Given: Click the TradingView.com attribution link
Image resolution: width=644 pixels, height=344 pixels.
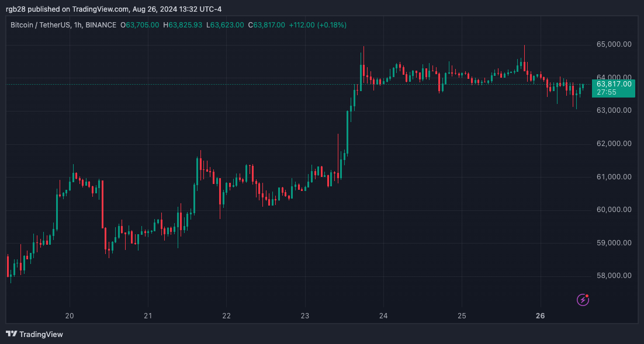Looking at the screenshot, I should click(97, 9).
